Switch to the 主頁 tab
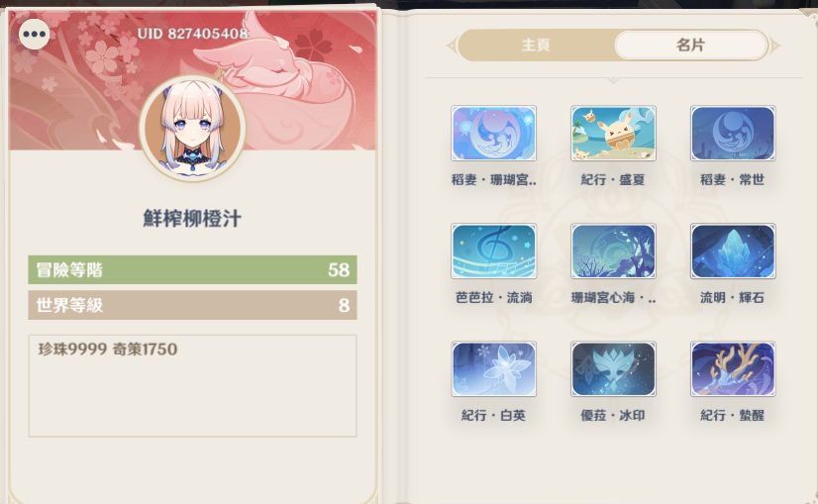Image resolution: width=818 pixels, height=504 pixels. click(536, 46)
